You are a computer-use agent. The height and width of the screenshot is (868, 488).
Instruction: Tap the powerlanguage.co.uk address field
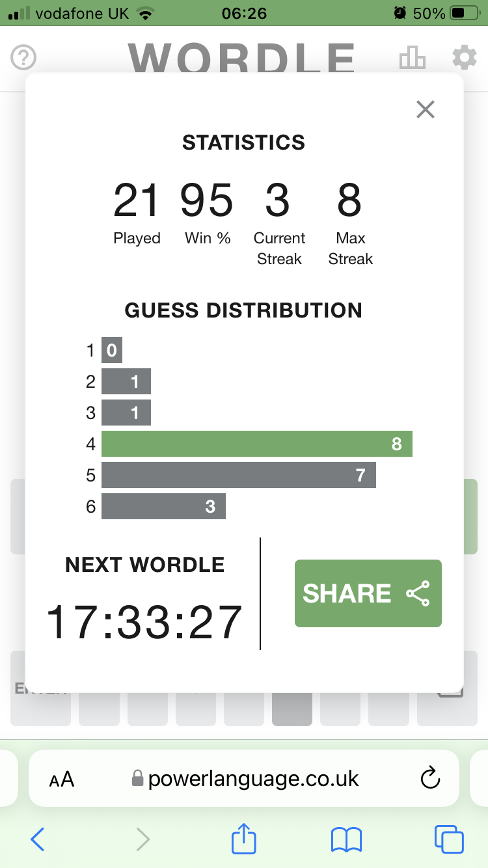click(x=244, y=778)
